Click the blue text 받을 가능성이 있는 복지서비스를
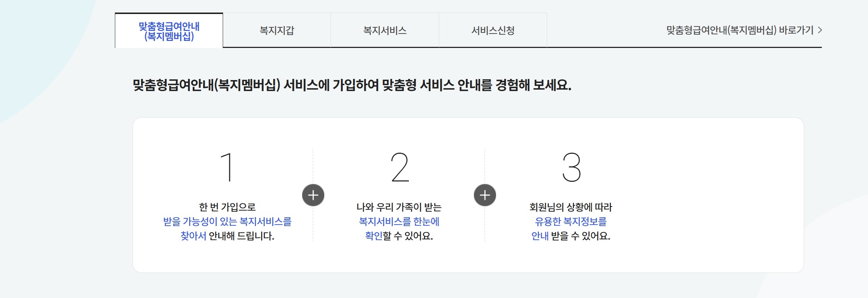Viewport: 868px width, 298px height. 227,222
